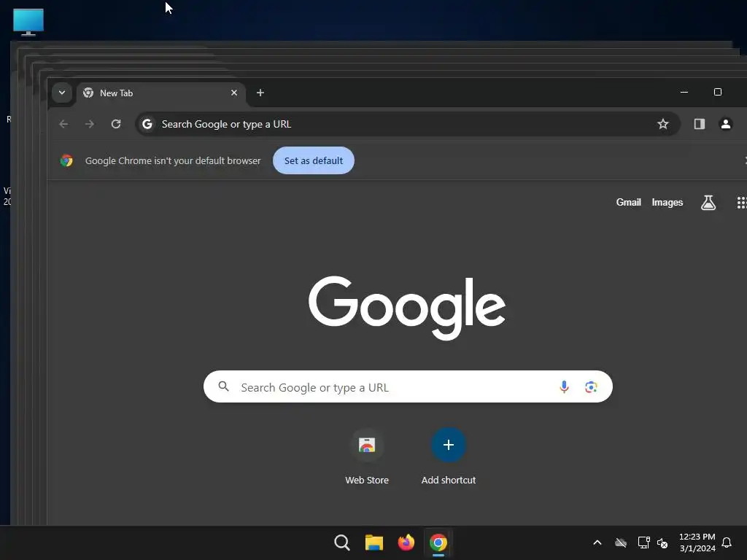Click the Set as default button
The image size is (747, 560).
[314, 160]
